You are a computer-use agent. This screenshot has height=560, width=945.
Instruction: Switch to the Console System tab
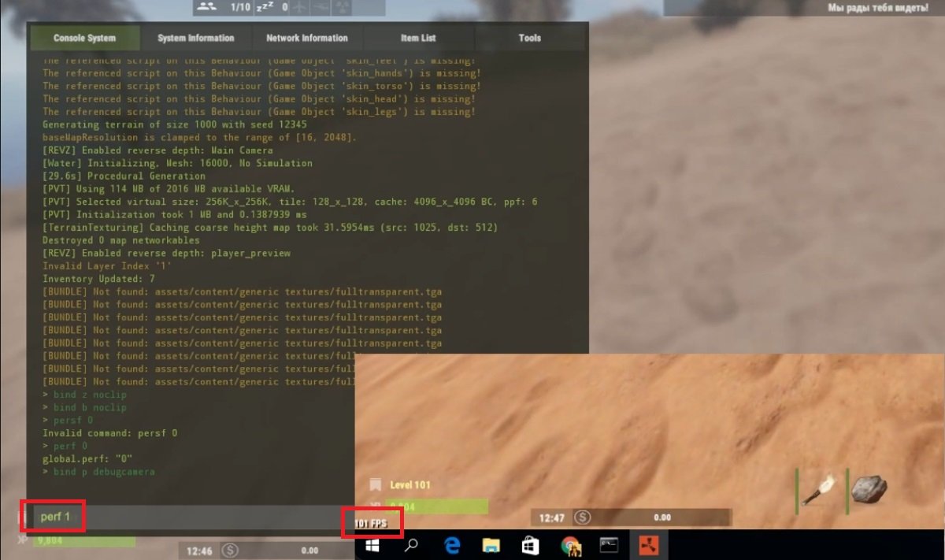click(84, 38)
